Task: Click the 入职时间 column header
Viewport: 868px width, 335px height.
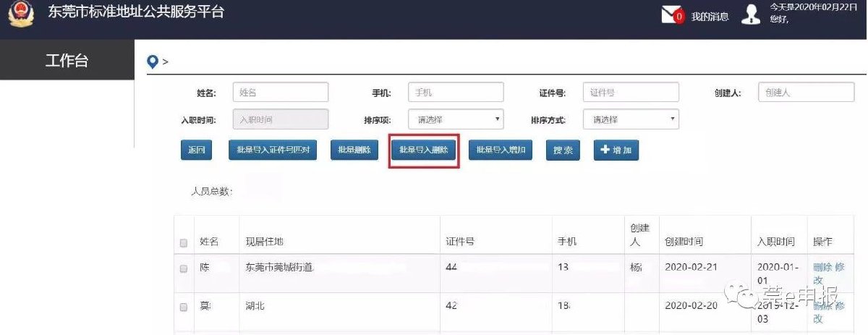Action: coord(776,242)
